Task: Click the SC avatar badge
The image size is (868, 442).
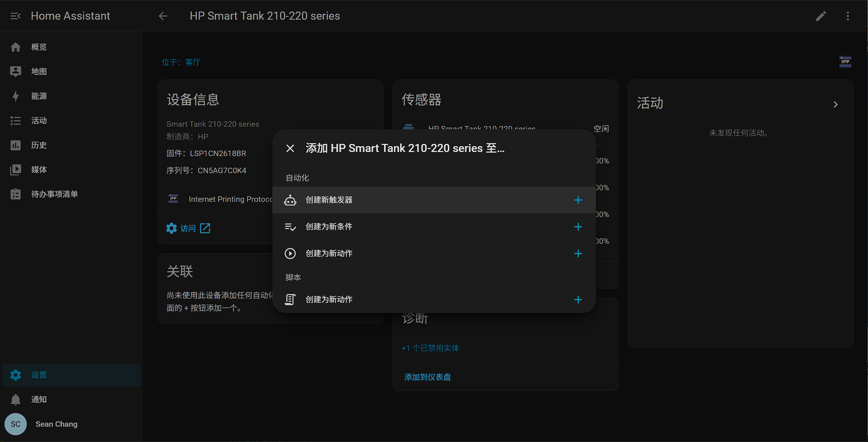Action: [16, 424]
